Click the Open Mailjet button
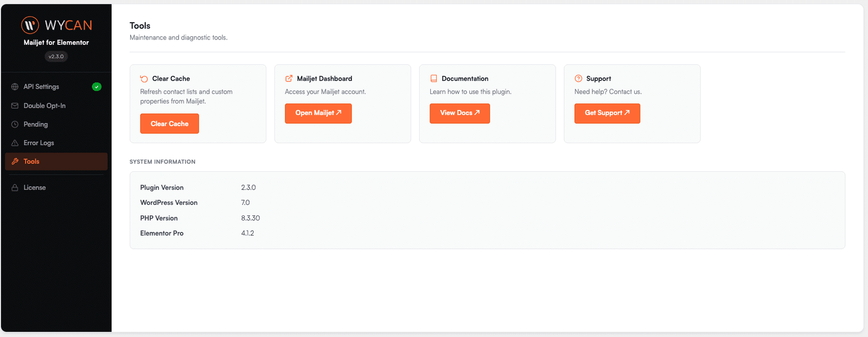Screen dimensions: 868x337 (x=318, y=113)
